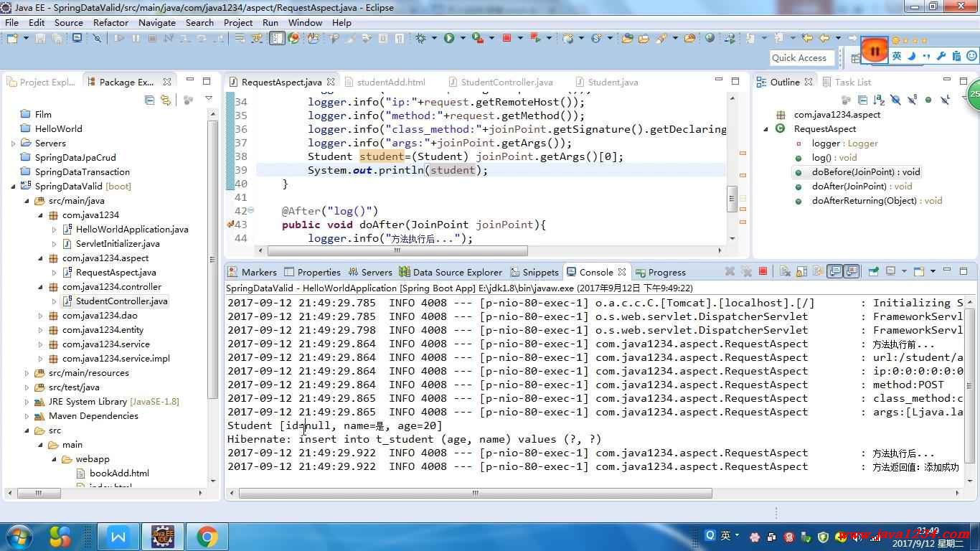Image resolution: width=980 pixels, height=551 pixels.
Task: Click the Terminate red square in Console
Action: (763, 271)
